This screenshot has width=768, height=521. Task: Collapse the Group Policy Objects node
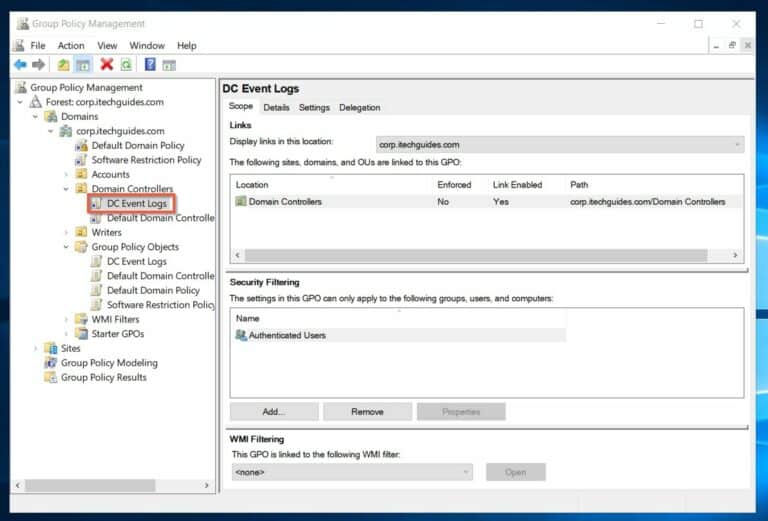click(x=66, y=247)
